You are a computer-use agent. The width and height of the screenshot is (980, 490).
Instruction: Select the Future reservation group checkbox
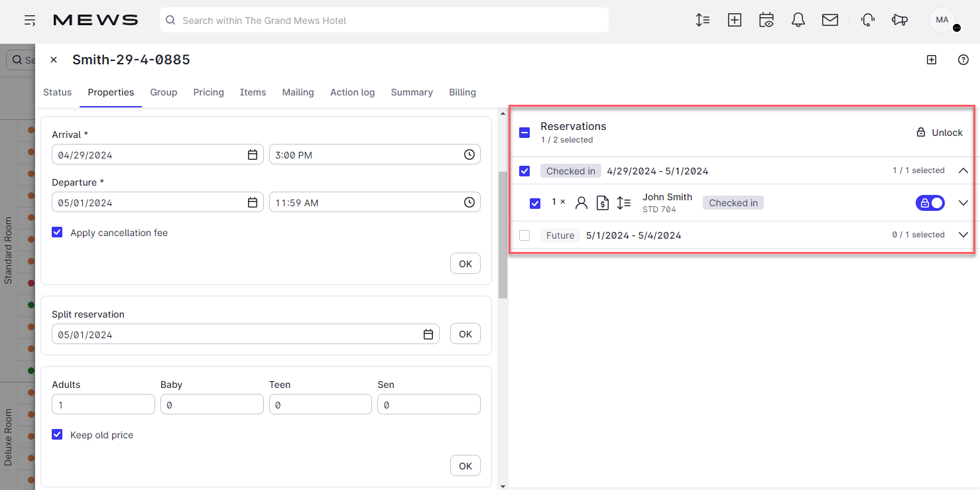tap(524, 235)
